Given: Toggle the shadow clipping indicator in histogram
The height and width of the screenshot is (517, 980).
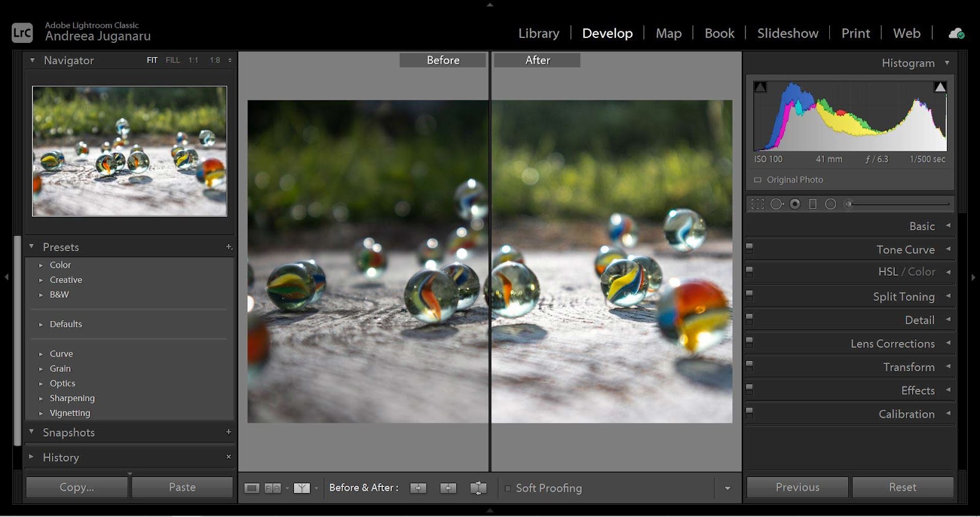Looking at the screenshot, I should point(760,87).
